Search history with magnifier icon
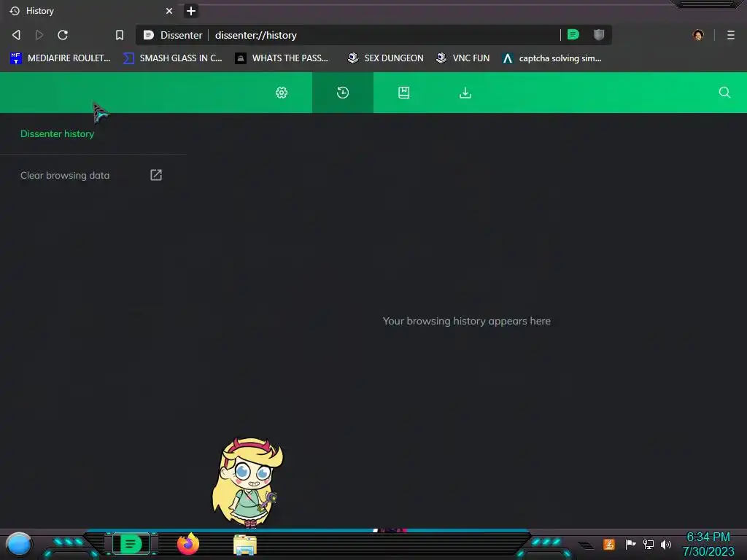This screenshot has height=560, width=747. (x=724, y=93)
